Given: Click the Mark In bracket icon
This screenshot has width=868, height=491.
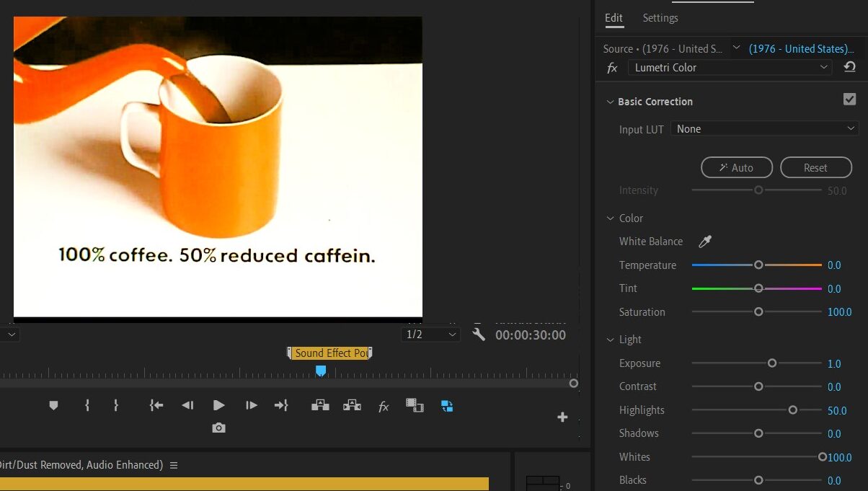Looking at the screenshot, I should pos(87,406).
